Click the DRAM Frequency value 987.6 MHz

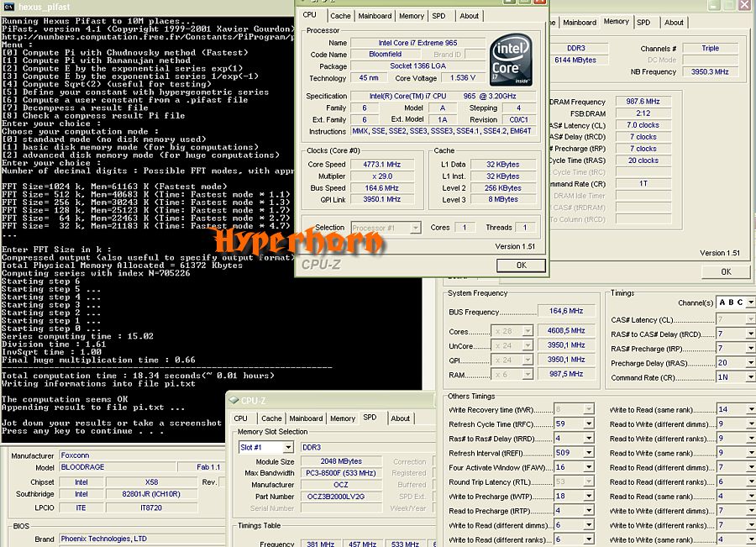(643, 102)
